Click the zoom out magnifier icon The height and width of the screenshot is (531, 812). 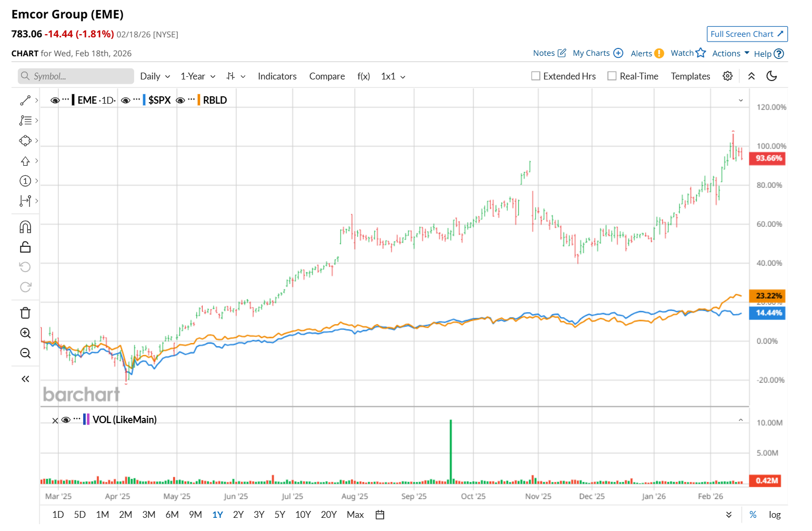click(x=25, y=353)
